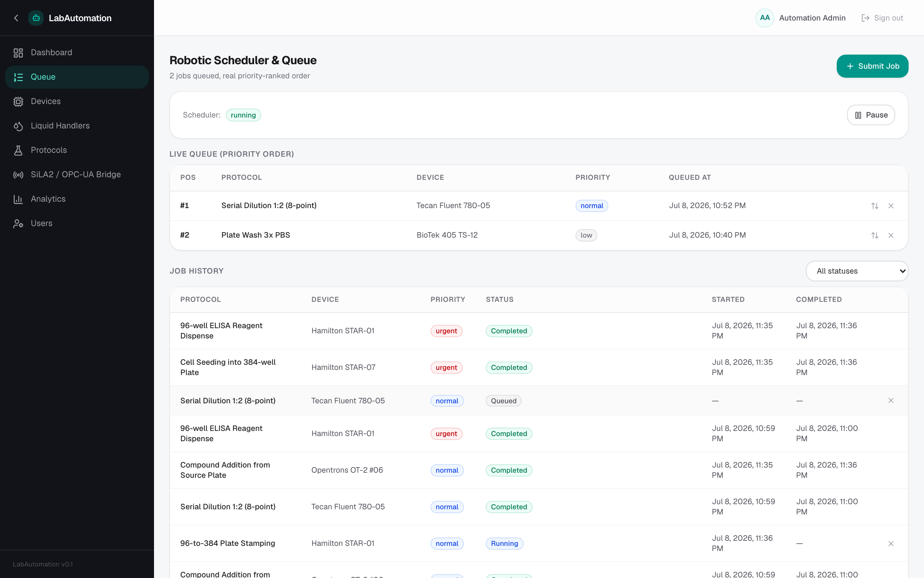The image size is (924, 578).
Task: Select Serial Dilution 1:2 in live queue row #1
Action: (269, 206)
